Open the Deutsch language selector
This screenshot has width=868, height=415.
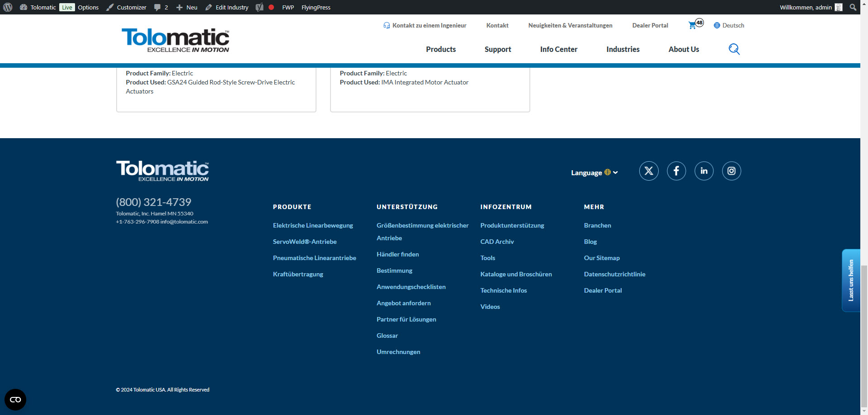pos(729,25)
